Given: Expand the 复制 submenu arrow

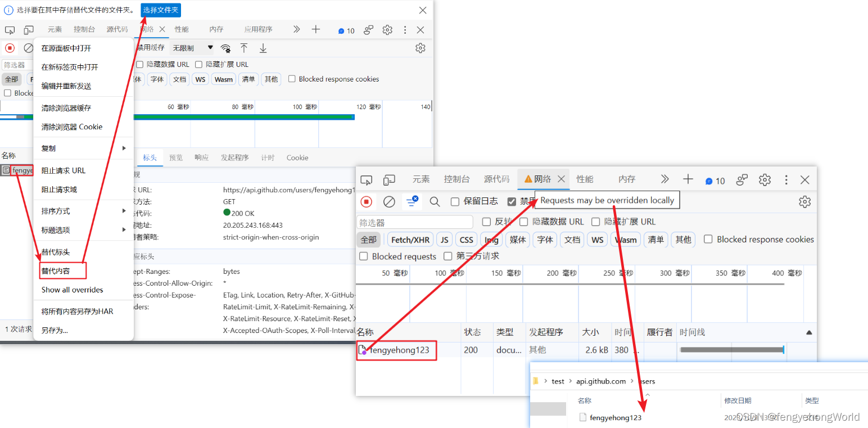Looking at the screenshot, I should pyautogui.click(x=124, y=148).
